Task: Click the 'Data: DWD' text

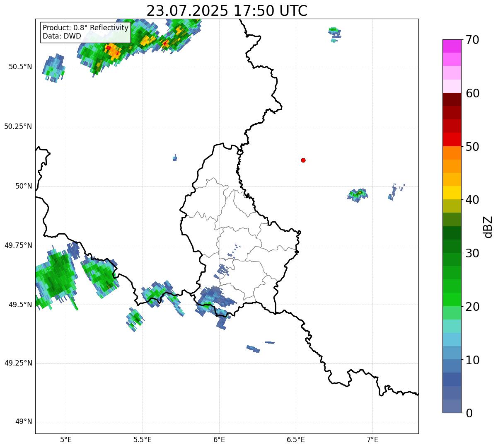Action: point(62,36)
